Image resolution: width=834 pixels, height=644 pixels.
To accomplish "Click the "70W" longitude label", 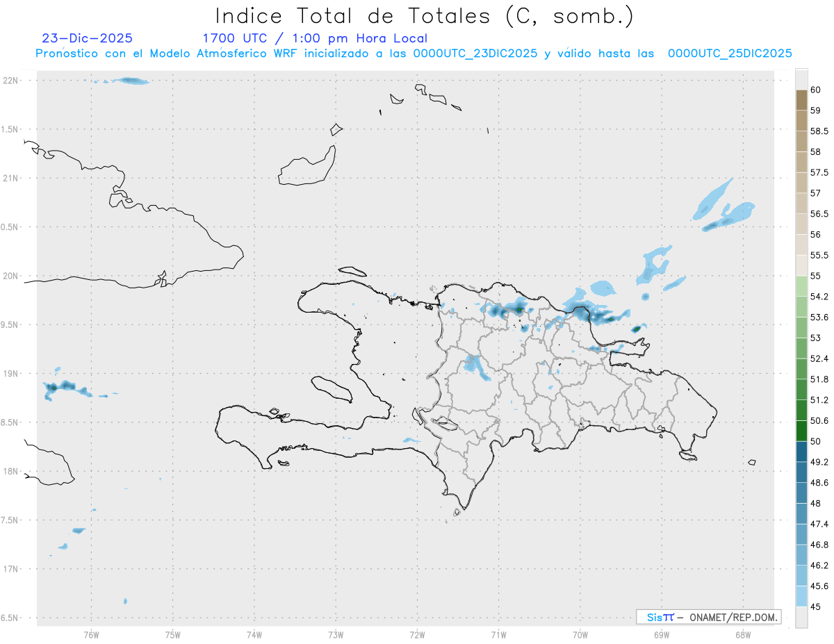I will (x=580, y=634).
